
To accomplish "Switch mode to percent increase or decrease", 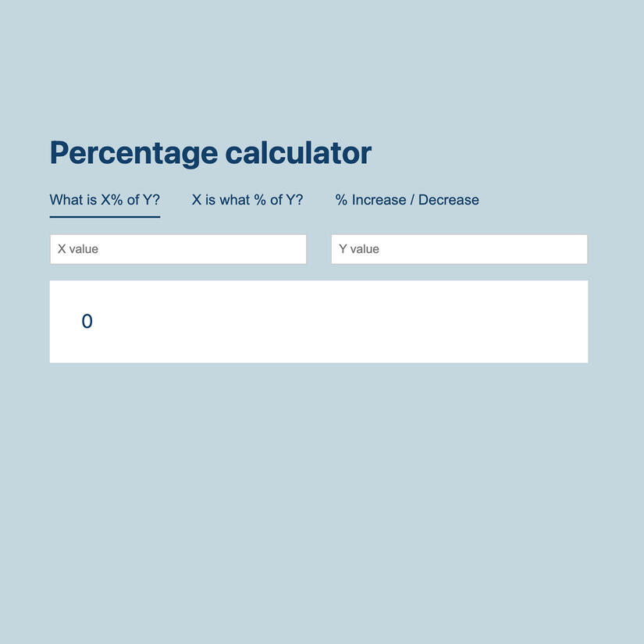I will point(407,198).
